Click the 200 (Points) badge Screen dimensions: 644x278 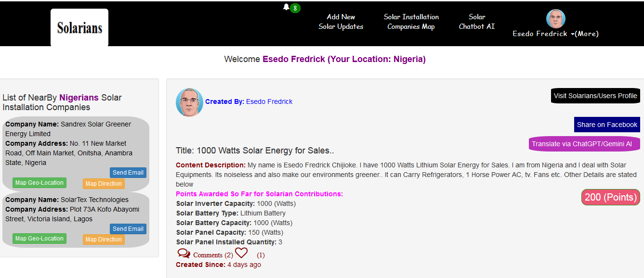[x=611, y=197]
